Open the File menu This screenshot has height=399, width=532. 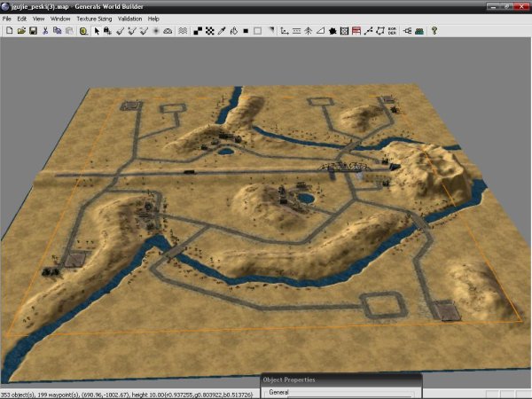coord(7,19)
